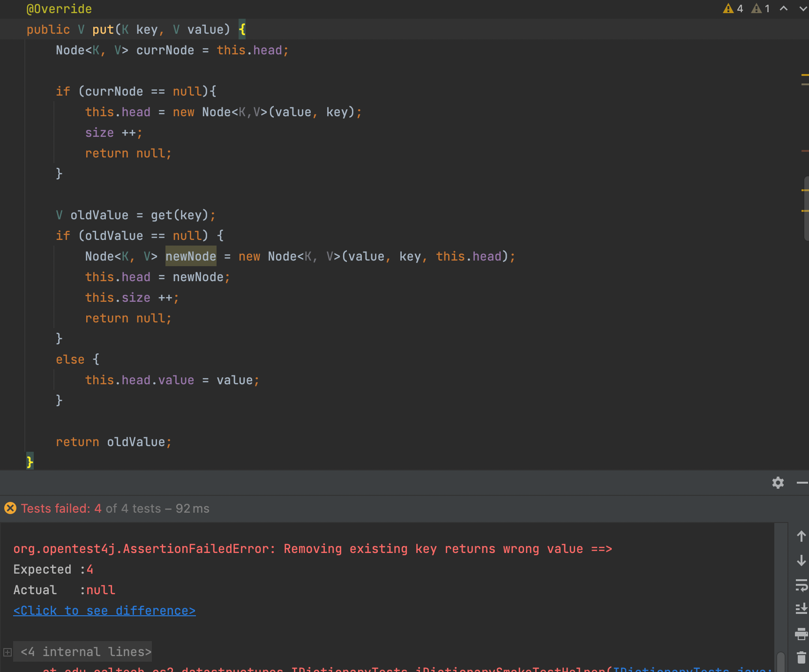Toggle scroll to end of console
This screenshot has height=672, width=809.
click(x=801, y=609)
